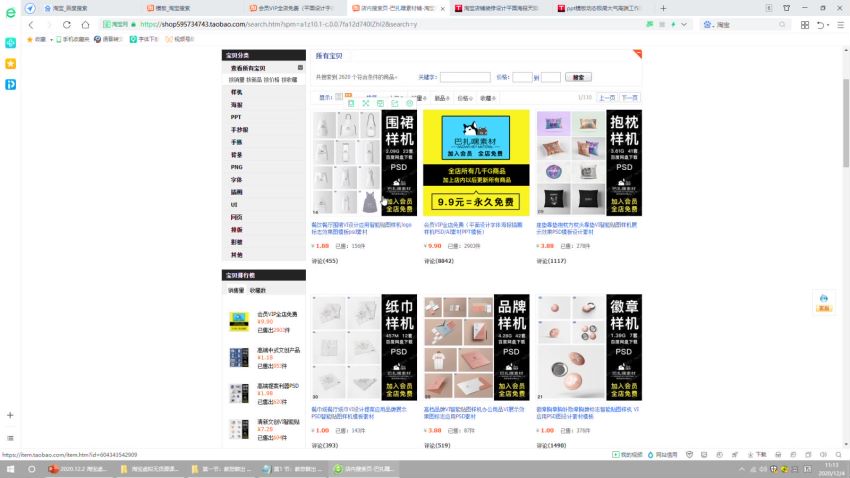The image size is (850, 478).
Task: Go to the previous page with 上一页
Action: 607,98
